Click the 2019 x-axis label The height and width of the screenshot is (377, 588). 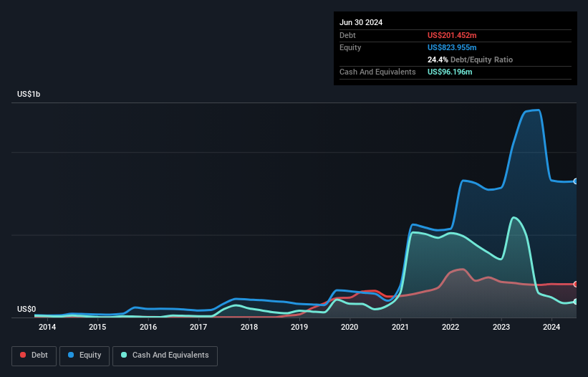299,327
